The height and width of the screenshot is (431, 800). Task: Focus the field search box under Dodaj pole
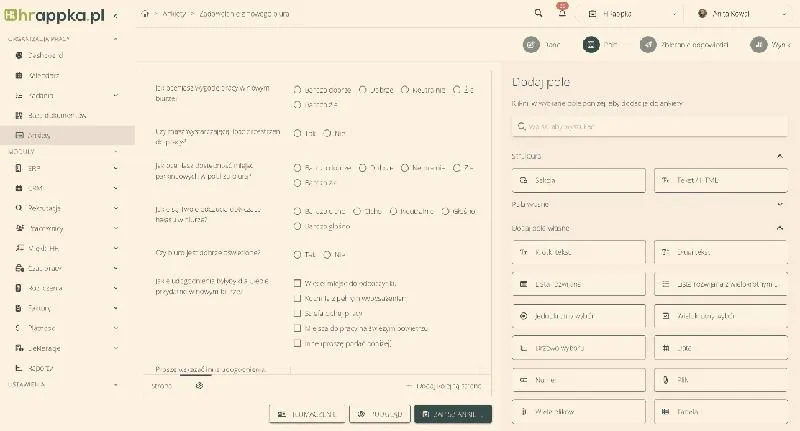tap(649, 126)
